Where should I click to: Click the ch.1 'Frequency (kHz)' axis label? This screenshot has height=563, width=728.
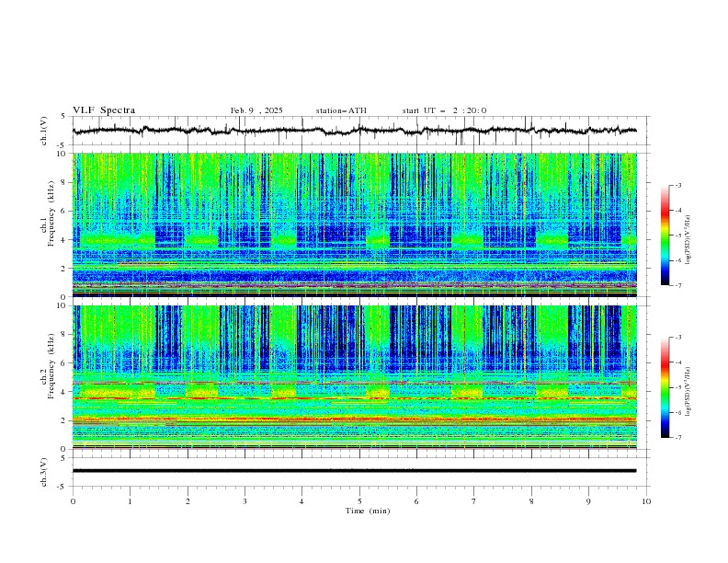coord(51,214)
